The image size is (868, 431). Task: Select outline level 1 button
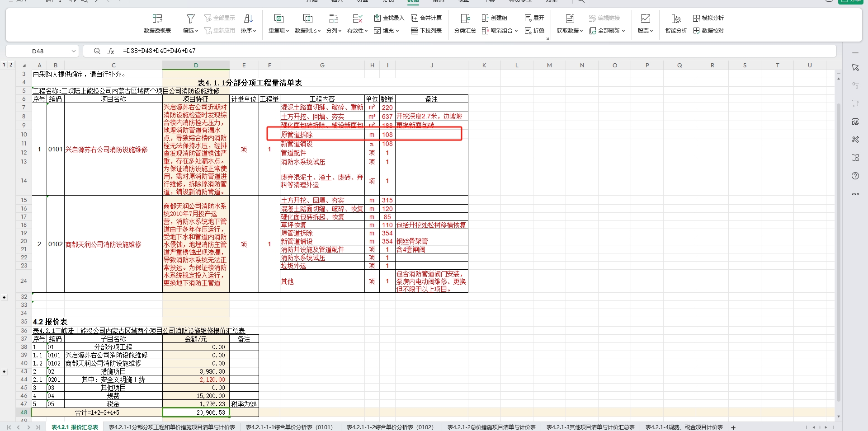click(x=4, y=65)
